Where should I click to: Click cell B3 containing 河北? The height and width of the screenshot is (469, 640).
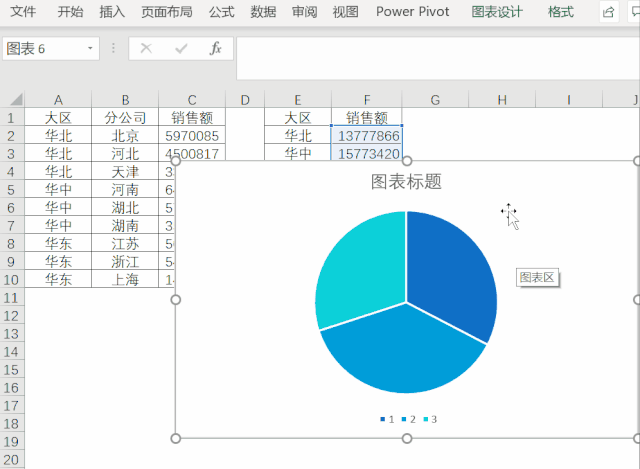coord(125,153)
